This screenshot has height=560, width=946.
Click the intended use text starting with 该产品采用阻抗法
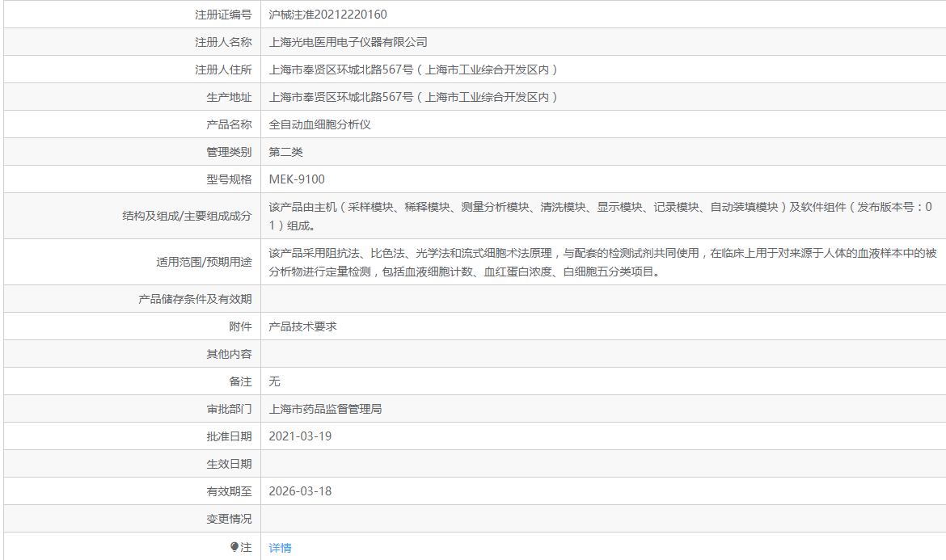click(602, 262)
